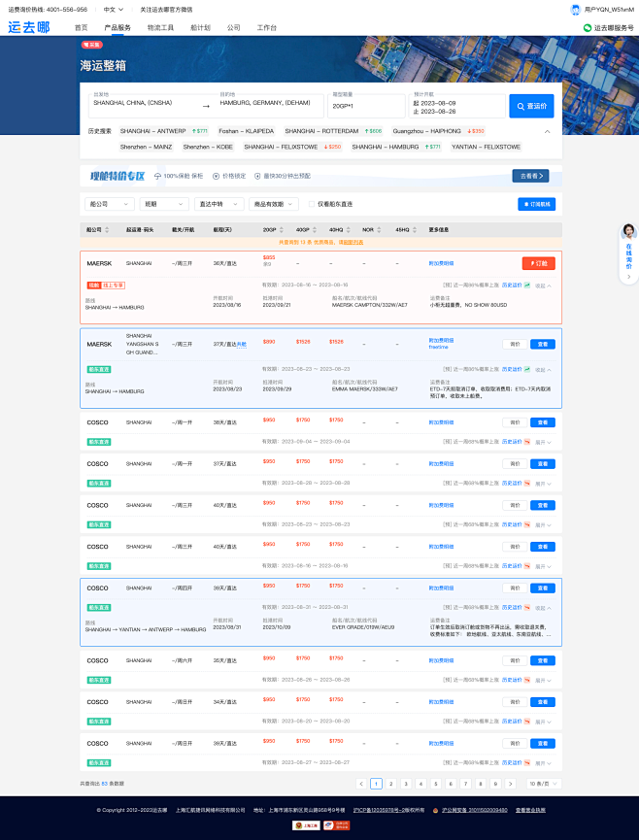Click the 价格锁定 shield icon
This screenshot has height=840, width=639.
(216, 176)
